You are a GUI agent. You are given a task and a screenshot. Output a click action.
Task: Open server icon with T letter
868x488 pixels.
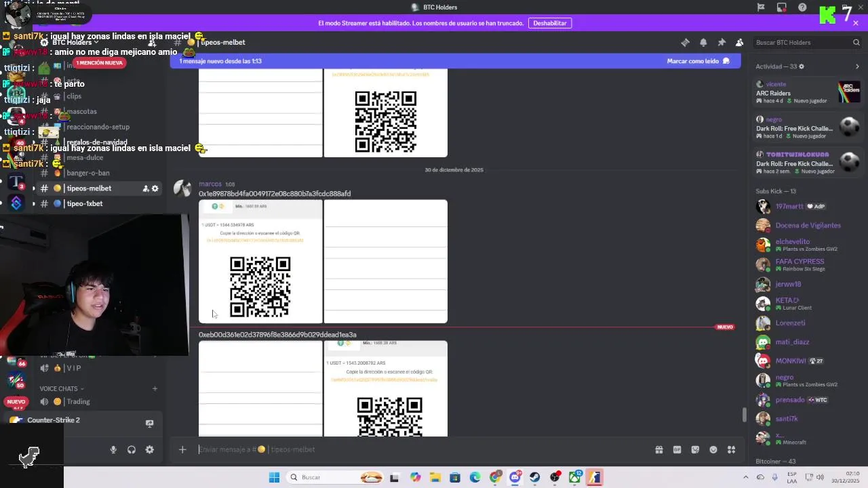click(x=16, y=182)
